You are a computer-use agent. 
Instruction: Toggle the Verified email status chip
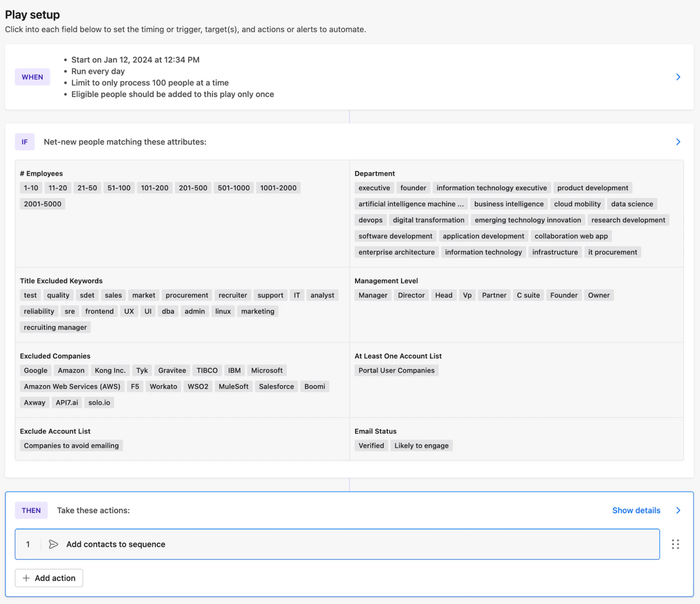point(371,445)
